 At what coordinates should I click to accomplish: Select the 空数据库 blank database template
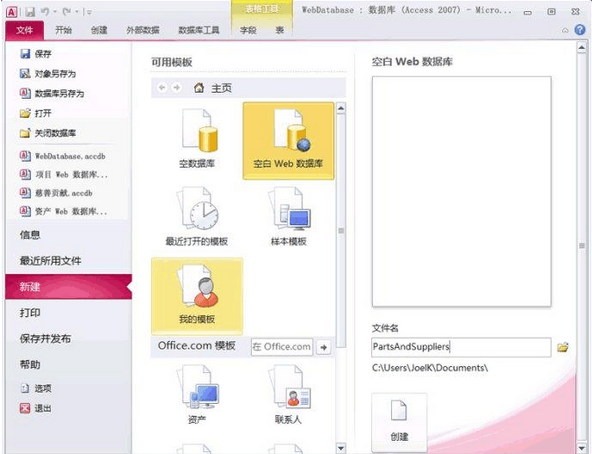(x=197, y=139)
